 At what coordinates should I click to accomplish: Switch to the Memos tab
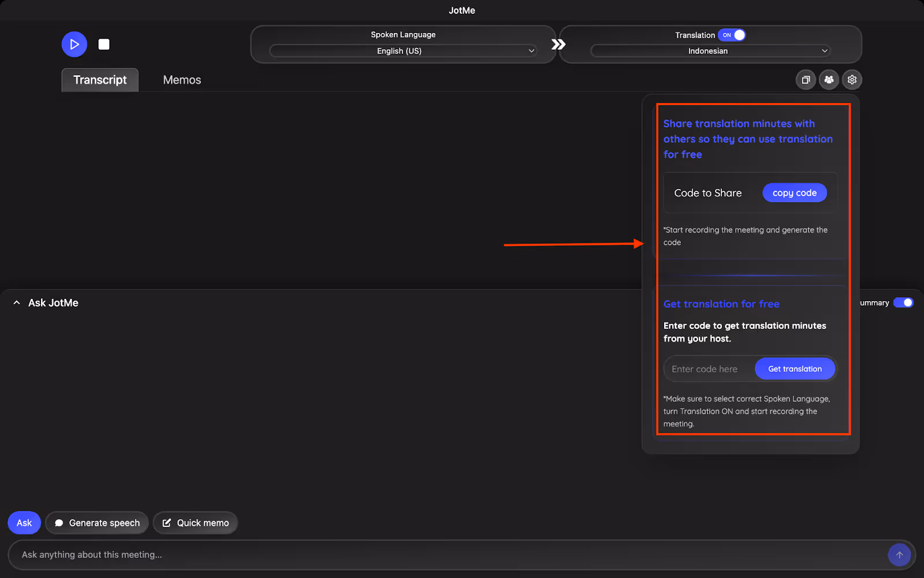(x=182, y=80)
